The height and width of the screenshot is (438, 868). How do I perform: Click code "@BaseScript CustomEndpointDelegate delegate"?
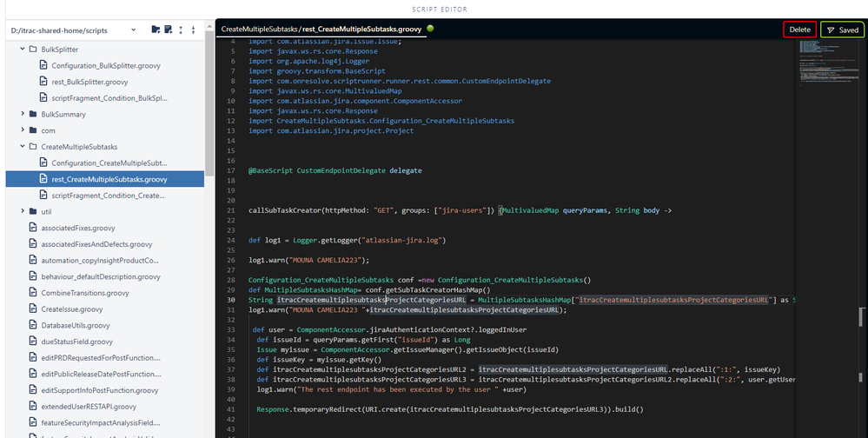(335, 170)
